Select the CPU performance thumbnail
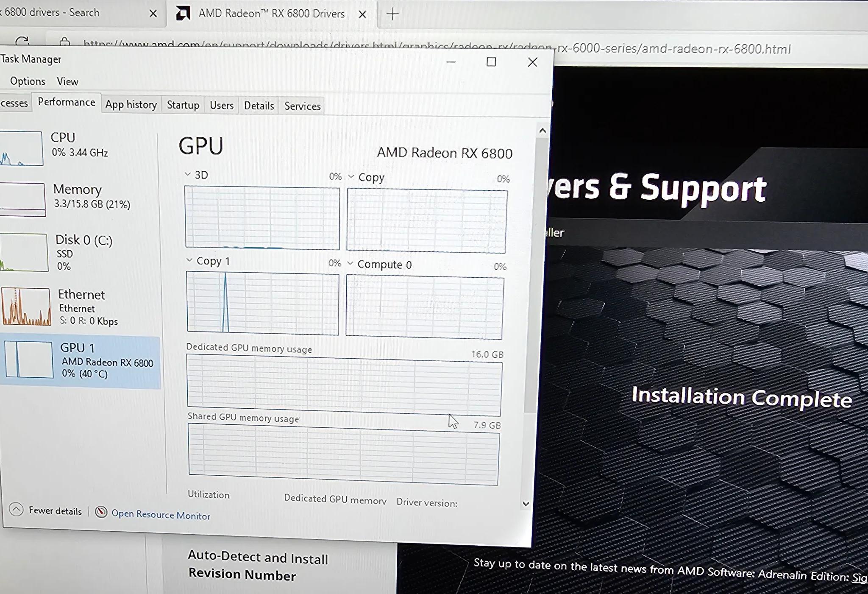 (21, 148)
